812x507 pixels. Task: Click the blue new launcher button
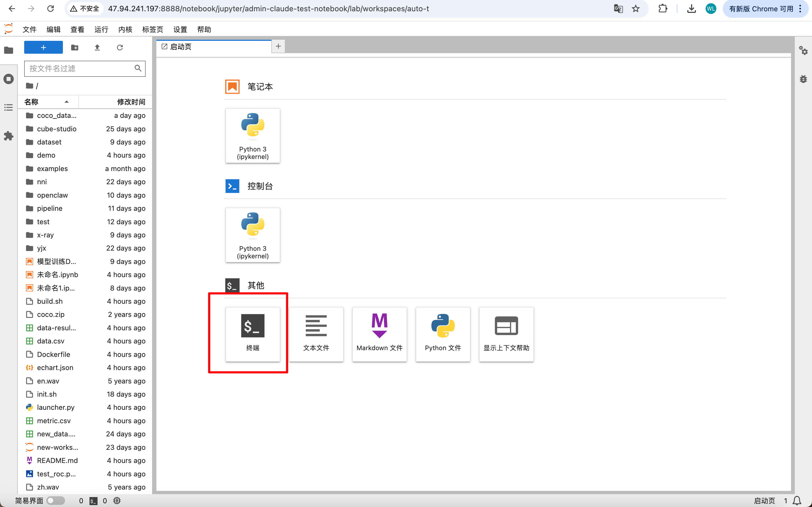point(44,47)
